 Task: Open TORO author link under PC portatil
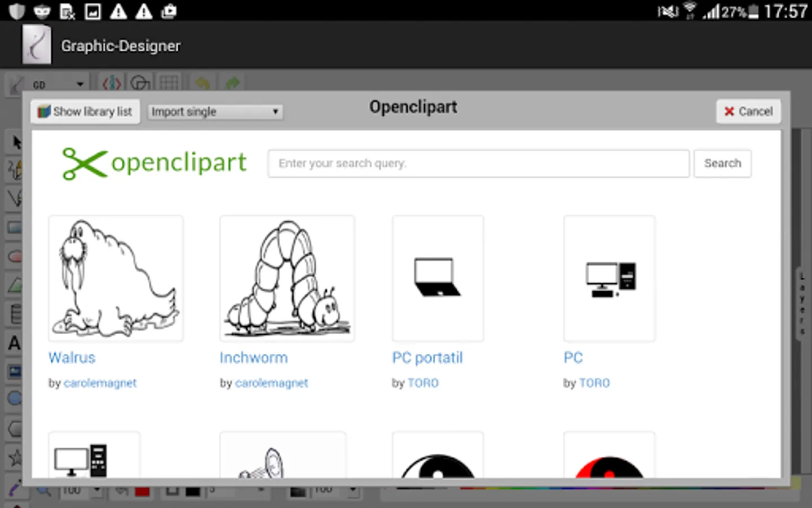(423, 383)
